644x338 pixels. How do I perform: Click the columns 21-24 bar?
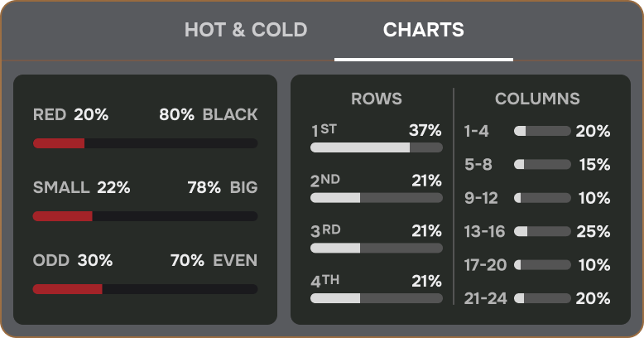tap(542, 298)
